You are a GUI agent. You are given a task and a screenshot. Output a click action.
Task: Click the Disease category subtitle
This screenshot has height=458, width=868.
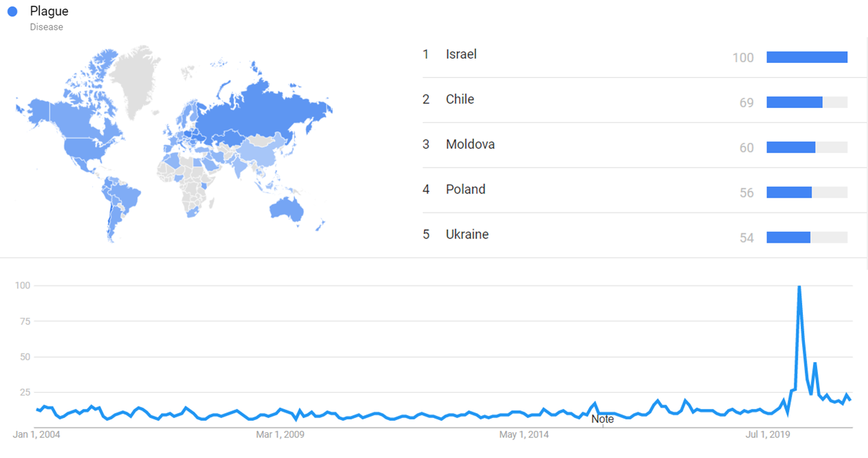pyautogui.click(x=47, y=27)
